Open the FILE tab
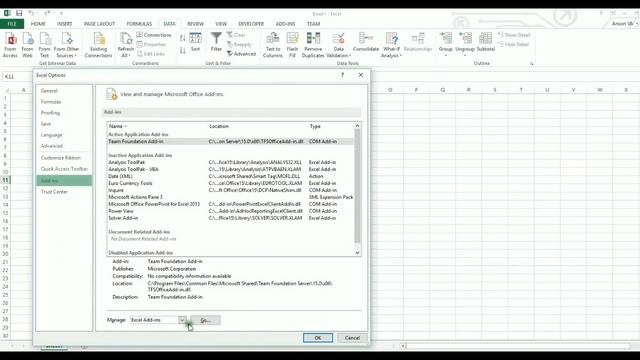Image resolution: width=640 pixels, height=360 pixels. [12, 24]
